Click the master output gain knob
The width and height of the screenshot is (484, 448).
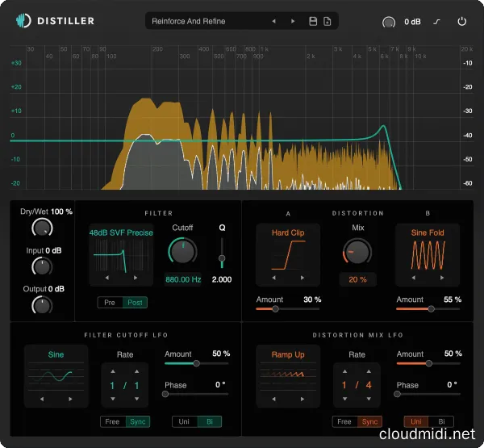click(389, 21)
